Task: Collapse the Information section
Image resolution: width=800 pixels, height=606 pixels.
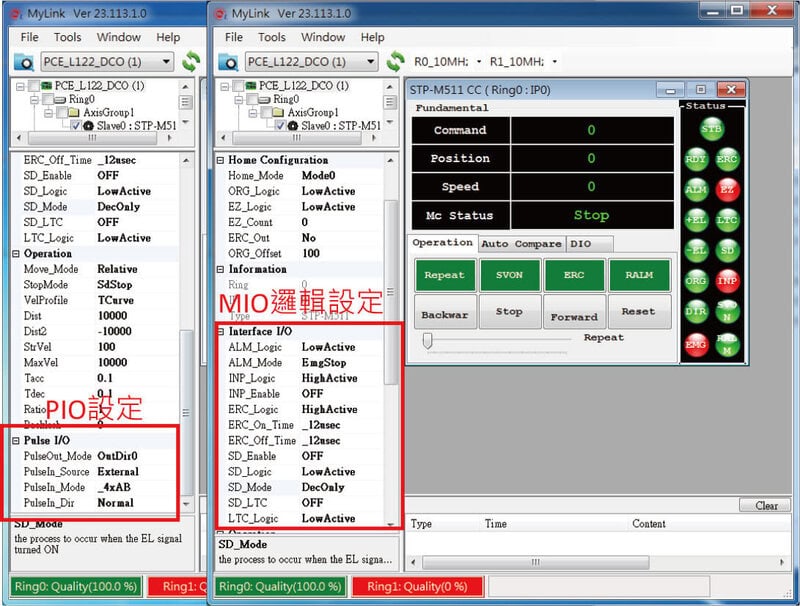Action: coord(220,269)
